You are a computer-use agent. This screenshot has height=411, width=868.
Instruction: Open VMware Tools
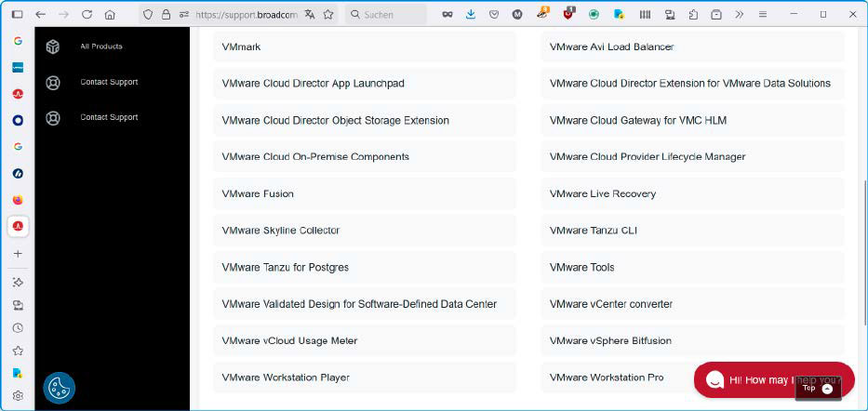692,268
